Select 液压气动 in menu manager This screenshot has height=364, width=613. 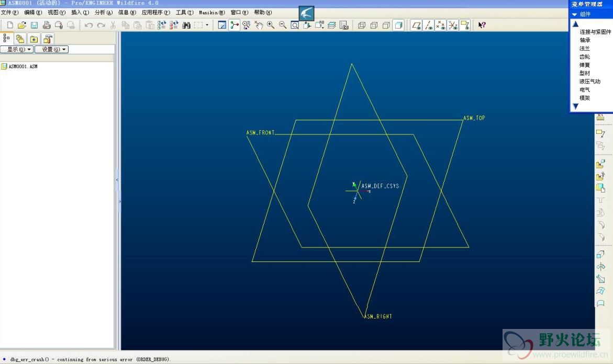pos(590,81)
